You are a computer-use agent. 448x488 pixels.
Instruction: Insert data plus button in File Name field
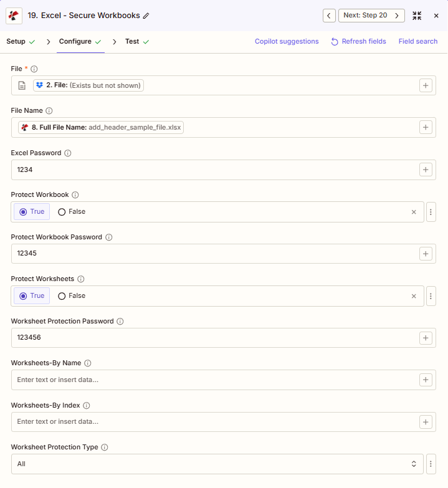tap(426, 127)
